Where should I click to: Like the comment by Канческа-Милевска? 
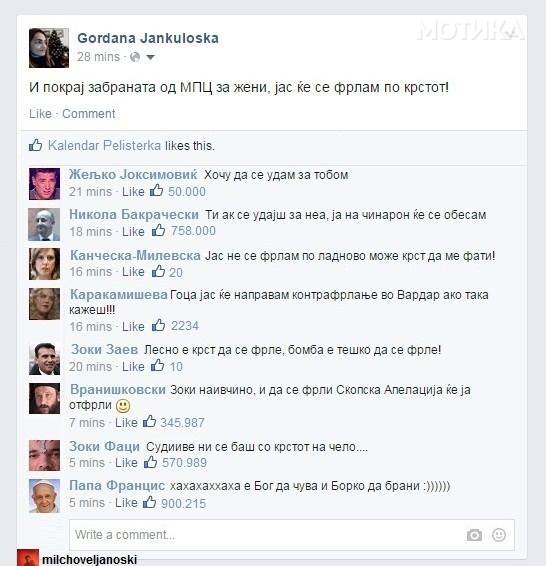click(133, 271)
